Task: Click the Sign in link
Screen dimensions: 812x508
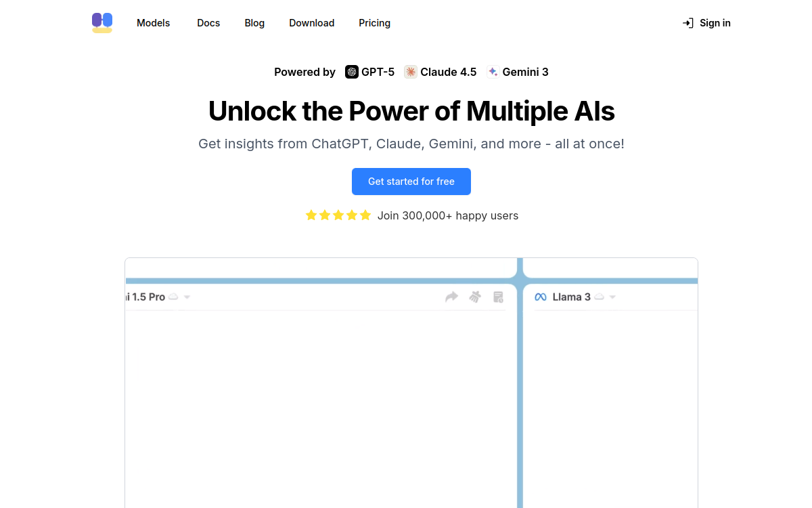Action: click(x=706, y=23)
